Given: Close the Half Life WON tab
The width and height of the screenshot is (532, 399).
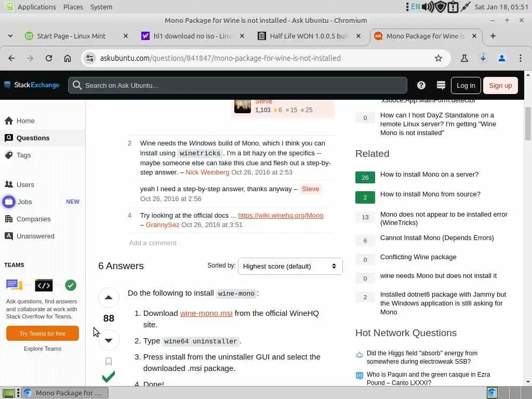Looking at the screenshot, I should click(358, 36).
